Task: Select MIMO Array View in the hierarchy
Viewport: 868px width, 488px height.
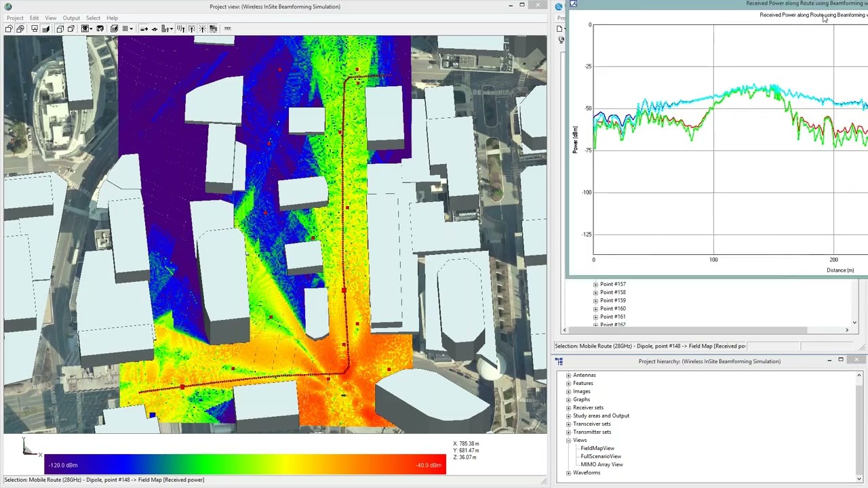Action: click(x=601, y=465)
